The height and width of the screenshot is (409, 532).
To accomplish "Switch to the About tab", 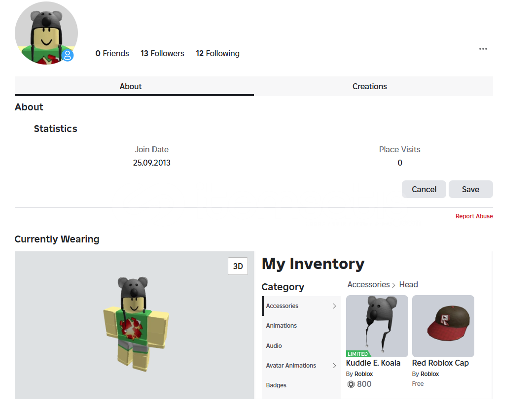I will (x=134, y=86).
